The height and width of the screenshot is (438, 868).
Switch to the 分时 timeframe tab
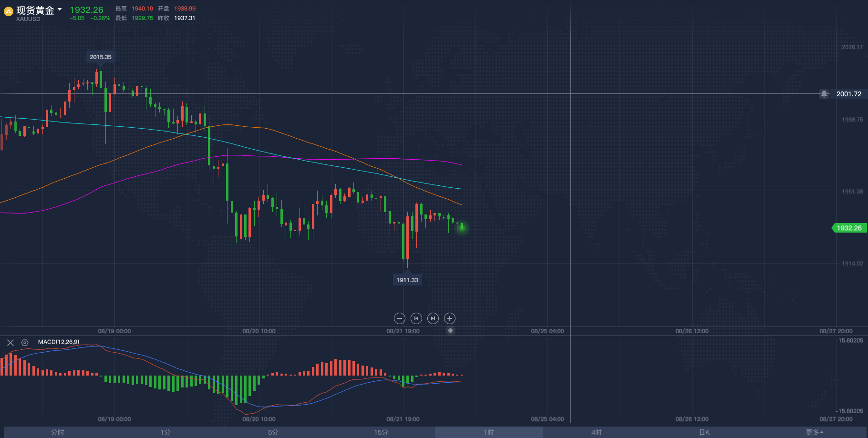click(58, 432)
